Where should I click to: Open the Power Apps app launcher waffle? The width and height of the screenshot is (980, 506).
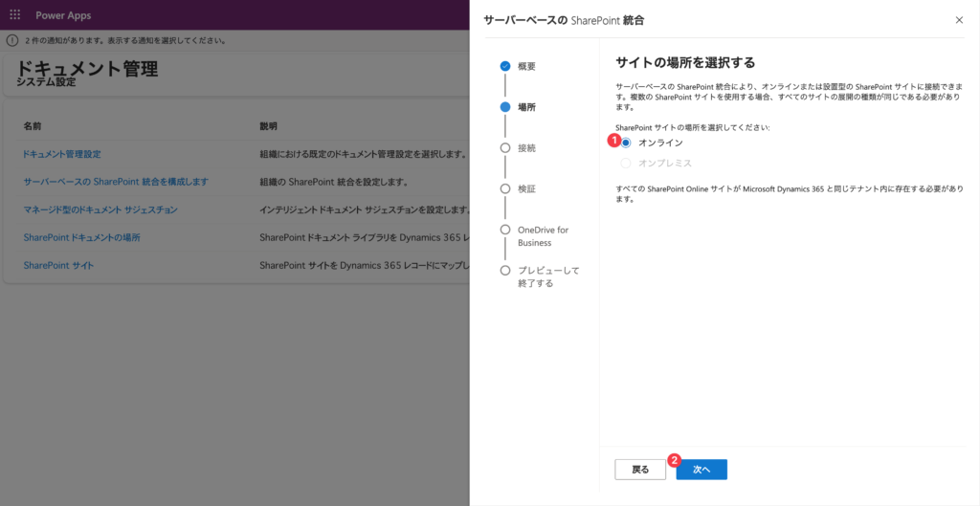click(x=15, y=15)
